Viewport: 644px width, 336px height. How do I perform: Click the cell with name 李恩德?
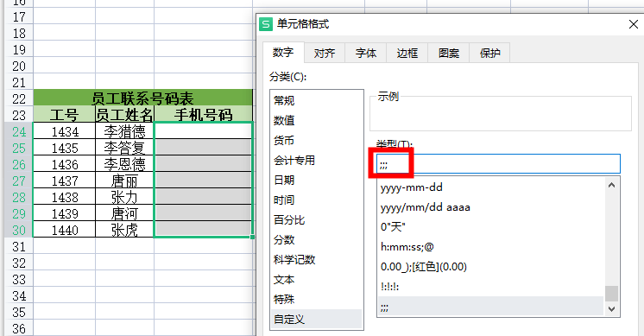(124, 164)
